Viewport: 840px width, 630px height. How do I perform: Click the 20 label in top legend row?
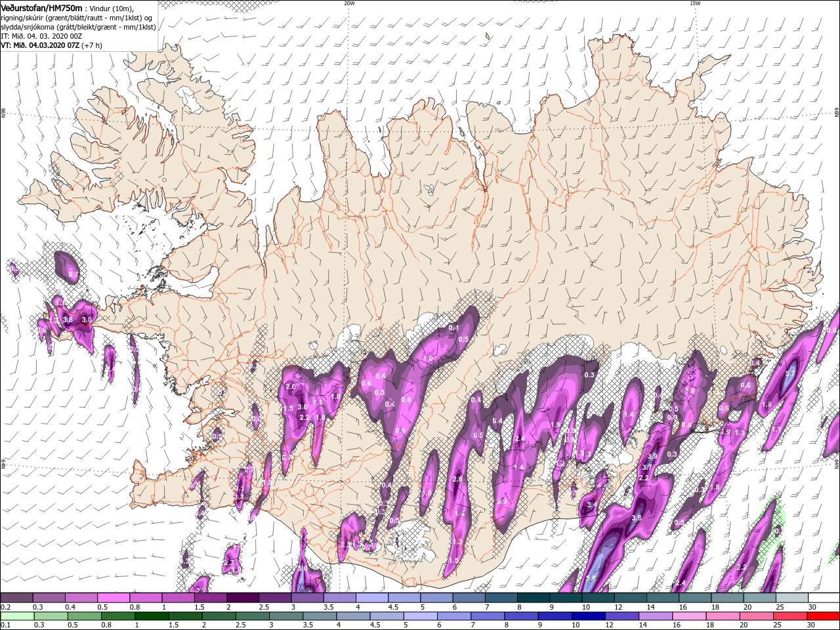click(x=747, y=608)
